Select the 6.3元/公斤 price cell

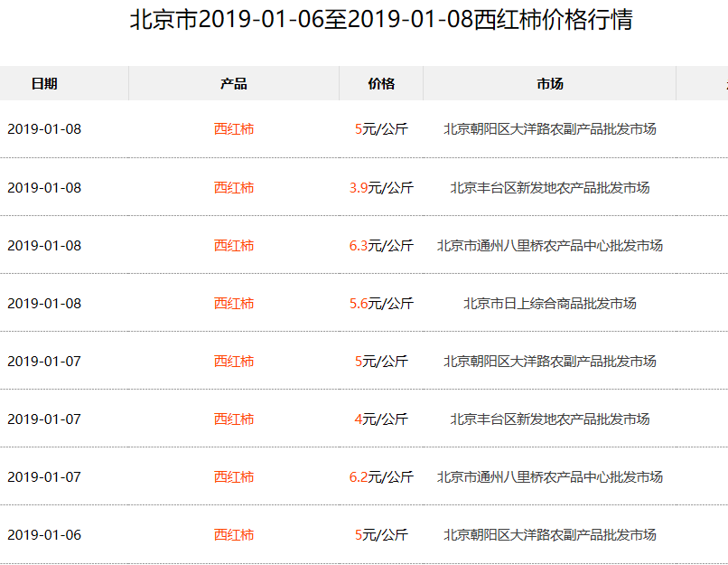[x=381, y=245]
